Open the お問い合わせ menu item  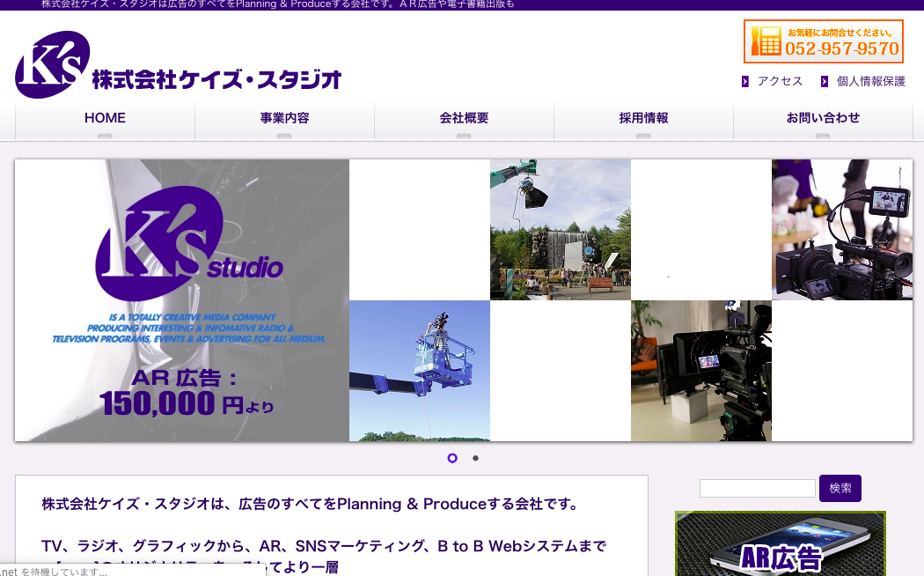click(x=823, y=118)
